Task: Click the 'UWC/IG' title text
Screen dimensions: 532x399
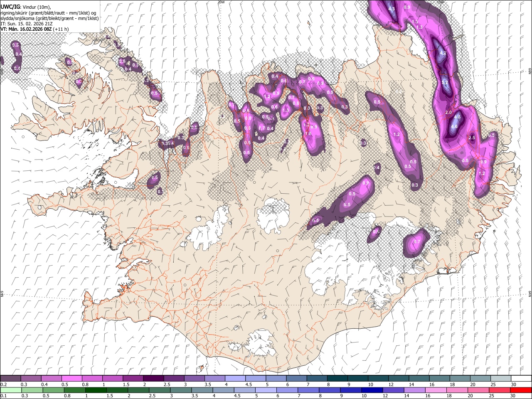Action: pos(10,7)
